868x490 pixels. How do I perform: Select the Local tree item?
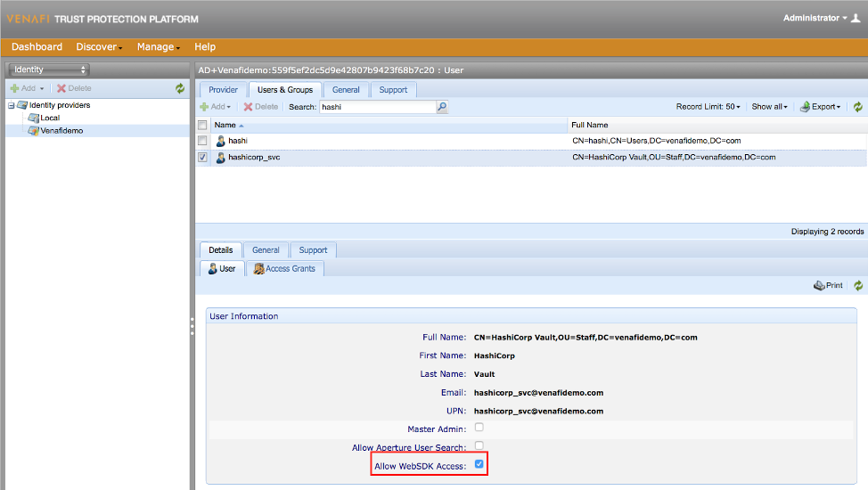50,118
